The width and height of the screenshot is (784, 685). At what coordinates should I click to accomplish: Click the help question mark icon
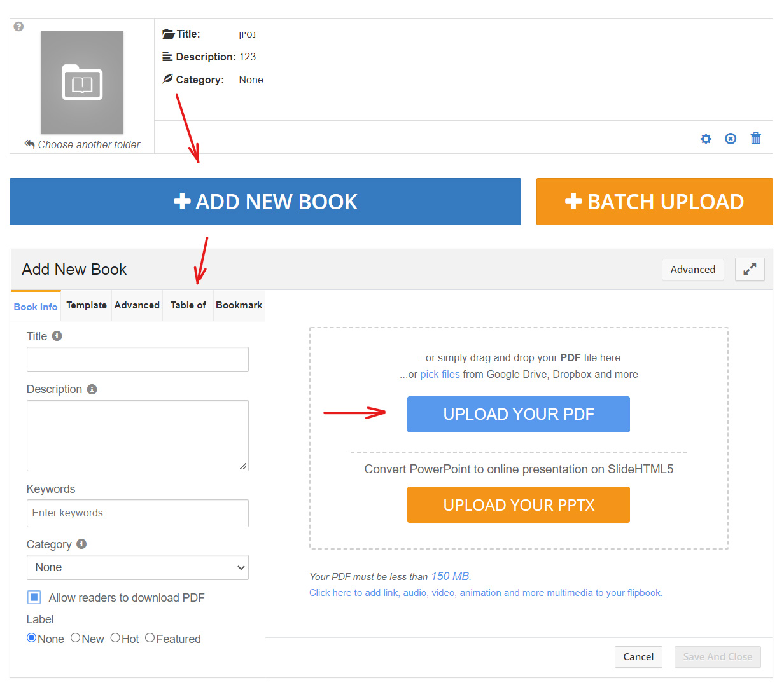(19, 27)
